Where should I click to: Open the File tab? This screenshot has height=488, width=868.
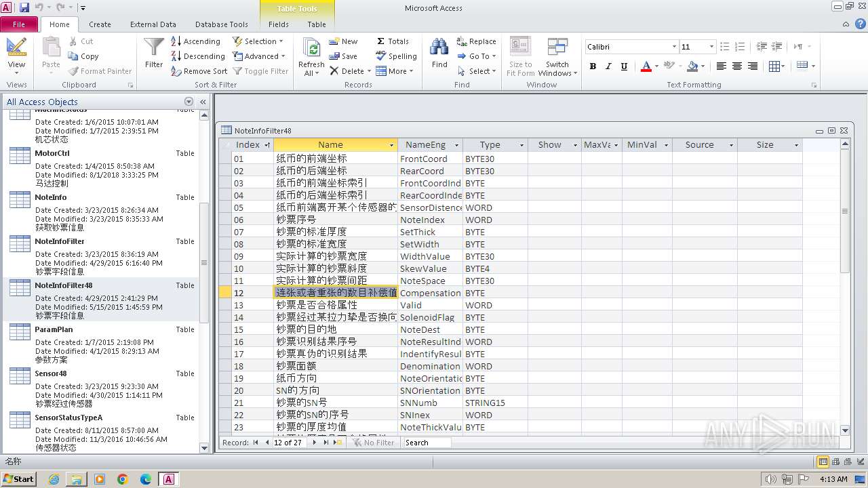coord(19,24)
